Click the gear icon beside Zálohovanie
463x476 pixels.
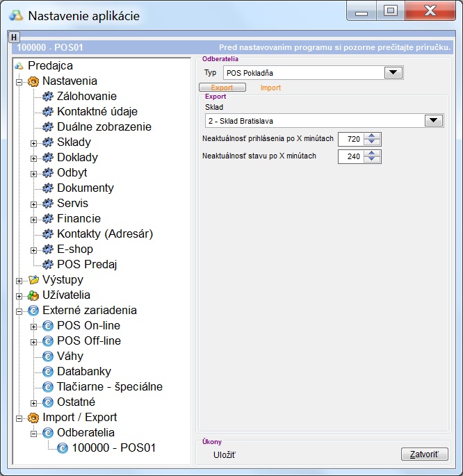(48, 97)
